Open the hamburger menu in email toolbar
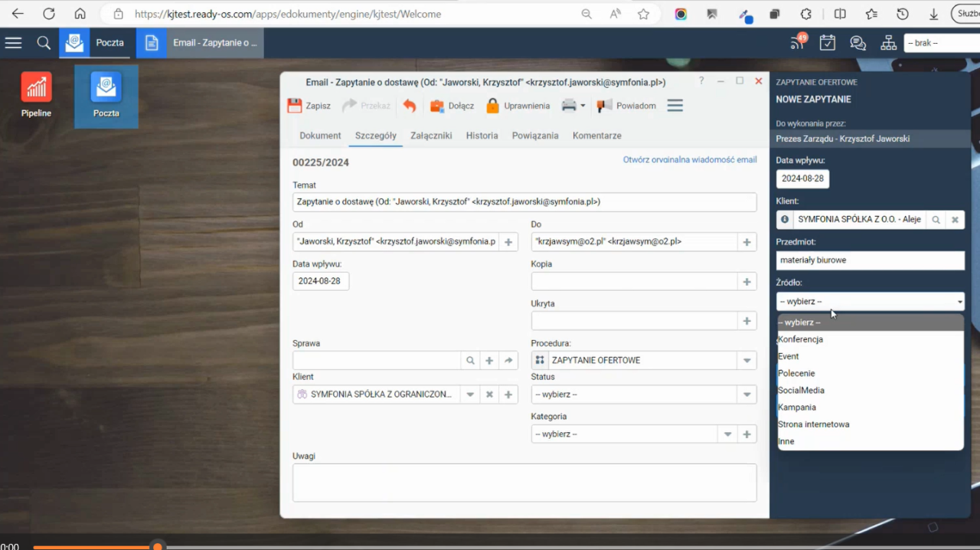This screenshot has height=550, width=980. [x=675, y=106]
